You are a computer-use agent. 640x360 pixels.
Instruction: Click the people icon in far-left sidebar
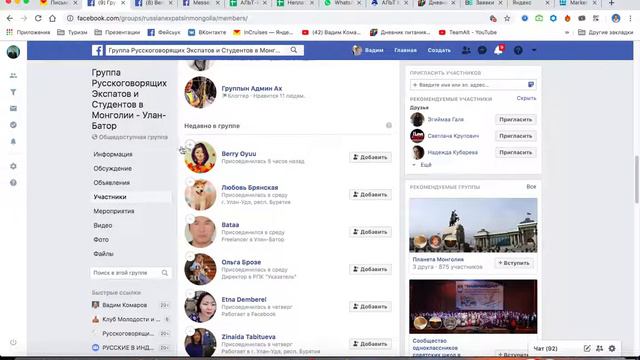tap(13, 76)
